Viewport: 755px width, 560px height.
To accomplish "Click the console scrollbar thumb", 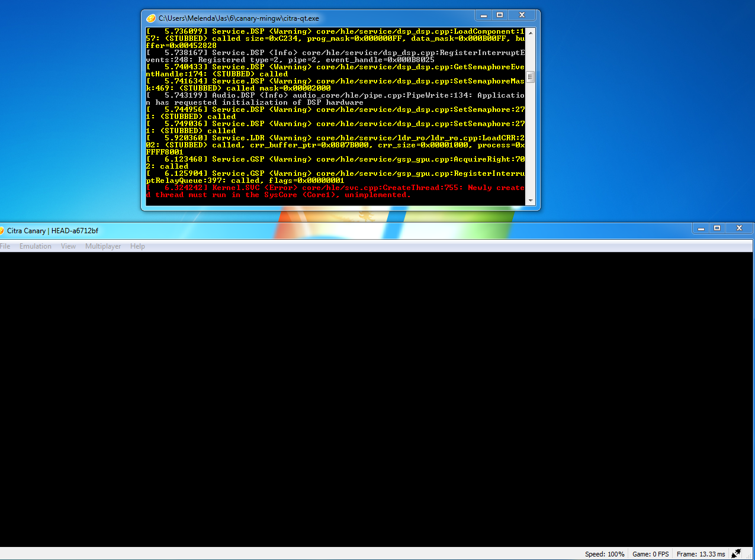I will (531, 77).
